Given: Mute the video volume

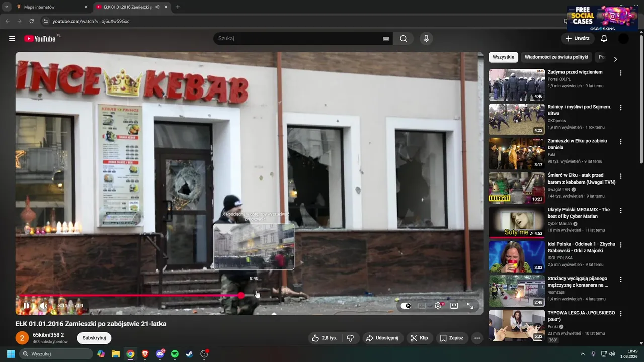Looking at the screenshot, I should 44,305.
